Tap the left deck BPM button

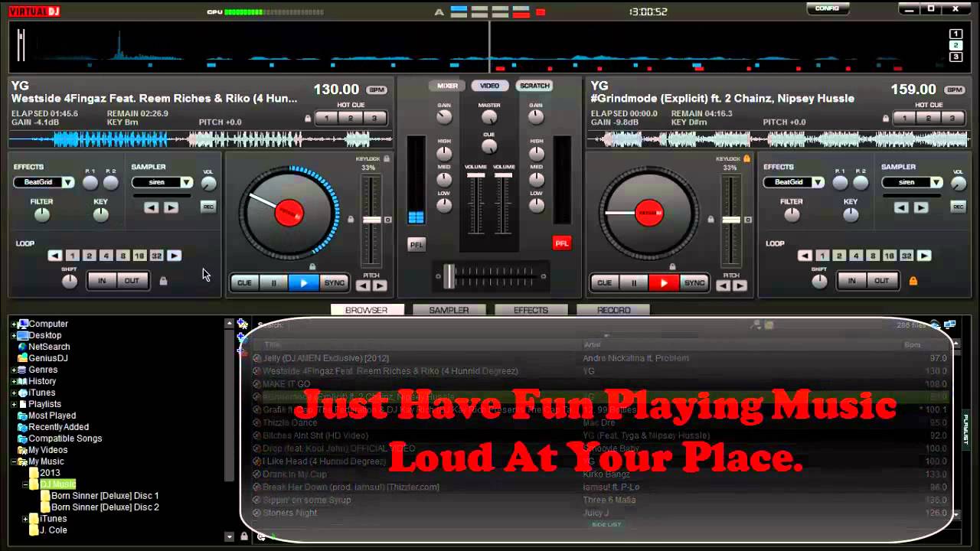tap(376, 90)
